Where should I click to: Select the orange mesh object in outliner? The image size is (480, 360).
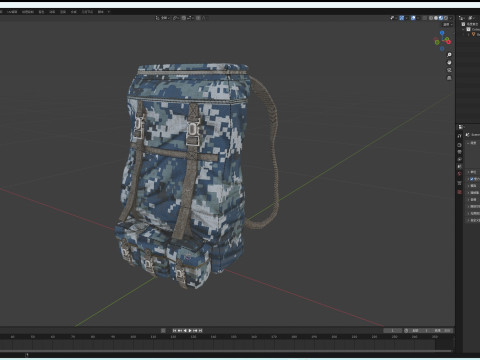click(473, 34)
